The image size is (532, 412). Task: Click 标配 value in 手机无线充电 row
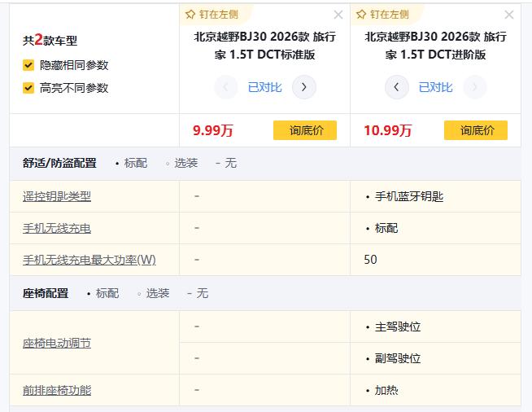point(386,228)
